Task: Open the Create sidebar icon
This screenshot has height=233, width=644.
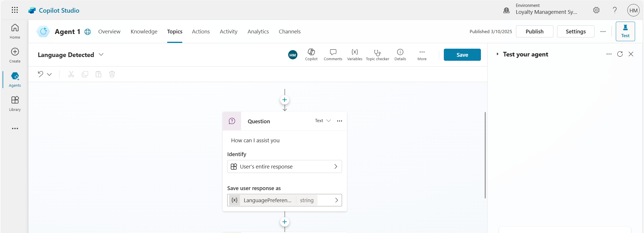Action: (15, 55)
